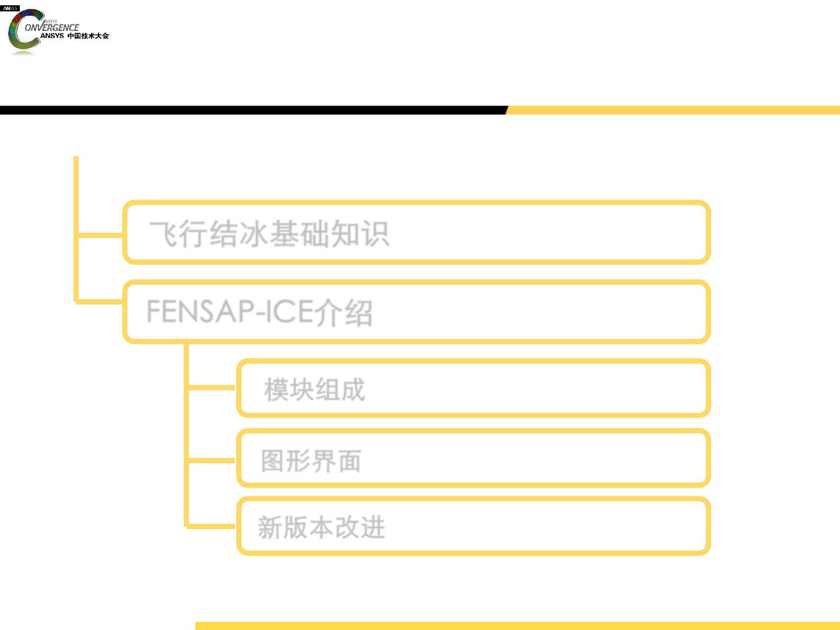The width and height of the screenshot is (840, 630).
Task: Open the 新版本改进 sub-item
Action: click(474, 526)
